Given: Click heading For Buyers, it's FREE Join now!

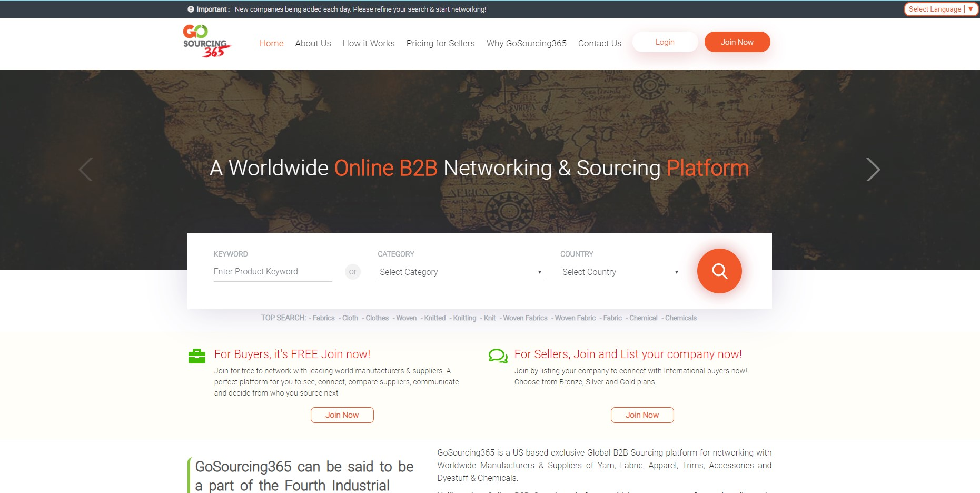Looking at the screenshot, I should tap(292, 354).
